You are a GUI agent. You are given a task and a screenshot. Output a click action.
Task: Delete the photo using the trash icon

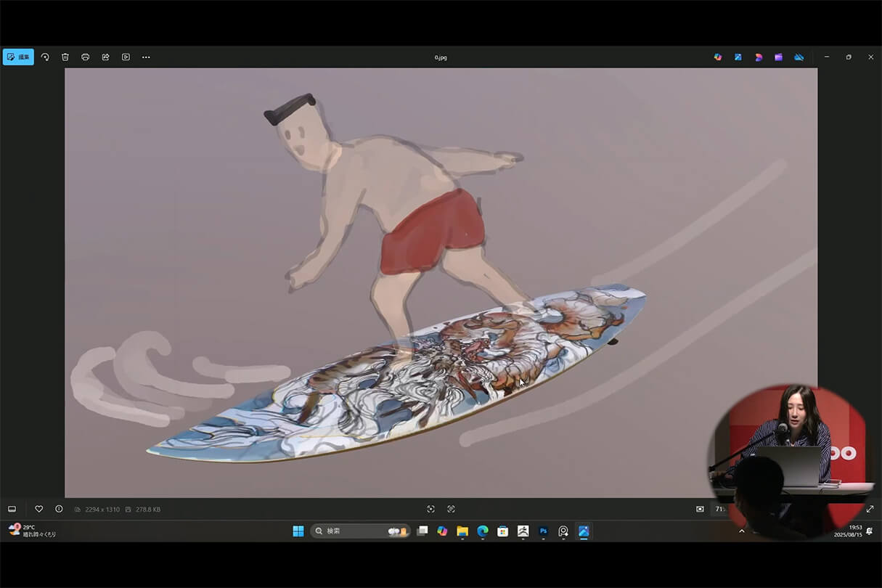coord(65,57)
